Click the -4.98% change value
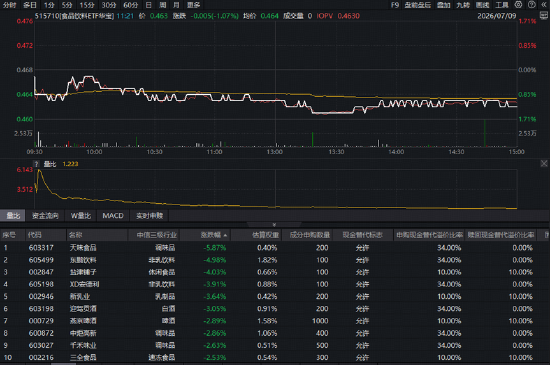The image size is (550, 365). (215, 260)
